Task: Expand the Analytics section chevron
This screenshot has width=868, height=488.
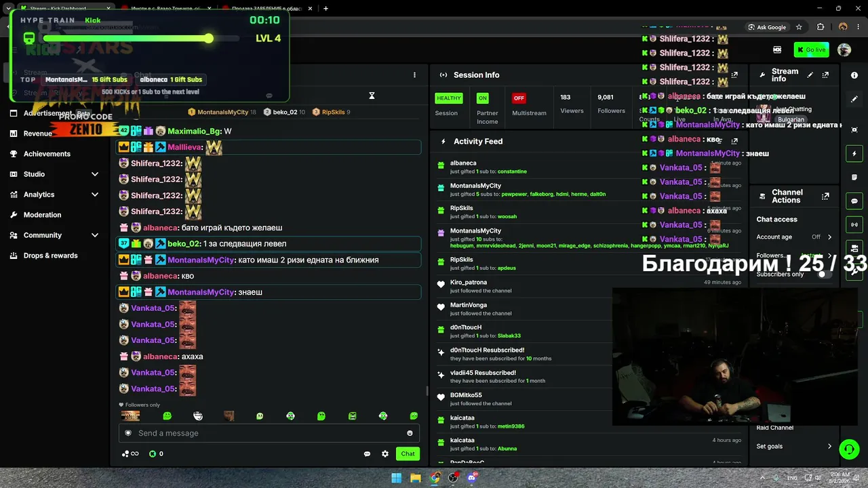Action: [95, 195]
